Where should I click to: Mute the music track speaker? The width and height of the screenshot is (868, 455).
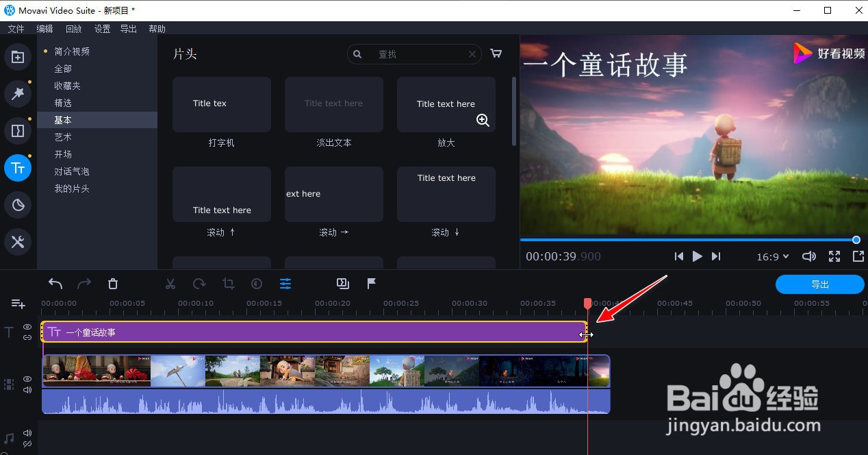[x=27, y=433]
